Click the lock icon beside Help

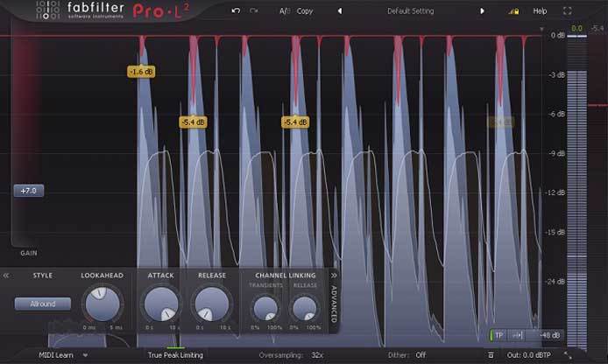point(513,11)
